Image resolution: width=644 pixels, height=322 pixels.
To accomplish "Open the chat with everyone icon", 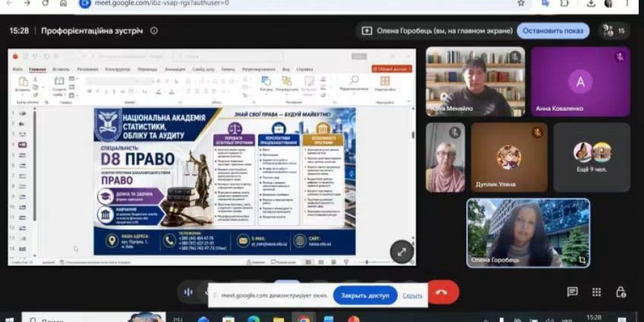I will point(573,292).
